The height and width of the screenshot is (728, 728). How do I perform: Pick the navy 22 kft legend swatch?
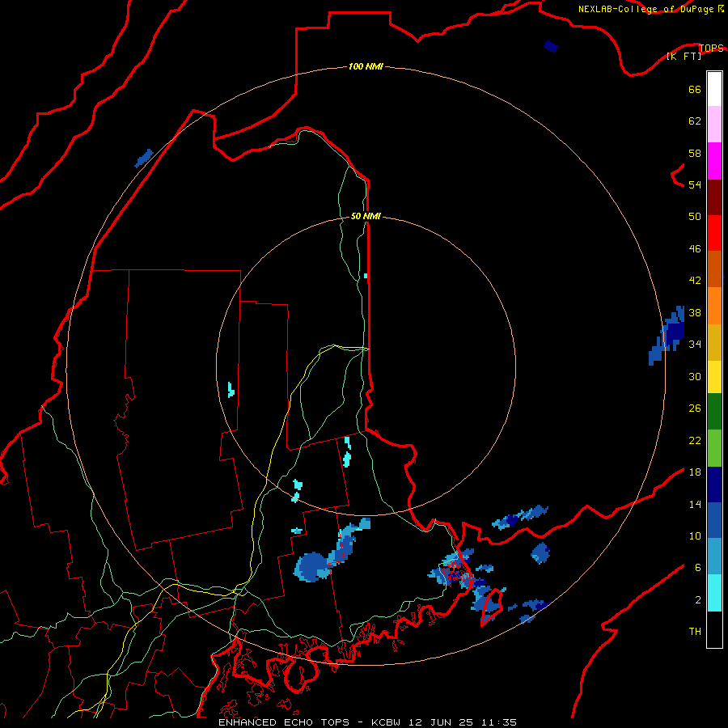pyautogui.click(x=714, y=485)
